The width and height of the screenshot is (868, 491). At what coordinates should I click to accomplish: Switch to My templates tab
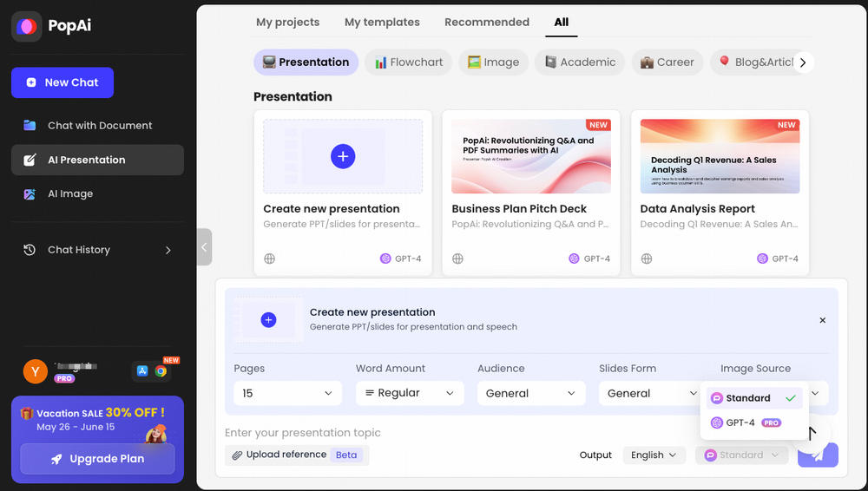click(x=382, y=23)
